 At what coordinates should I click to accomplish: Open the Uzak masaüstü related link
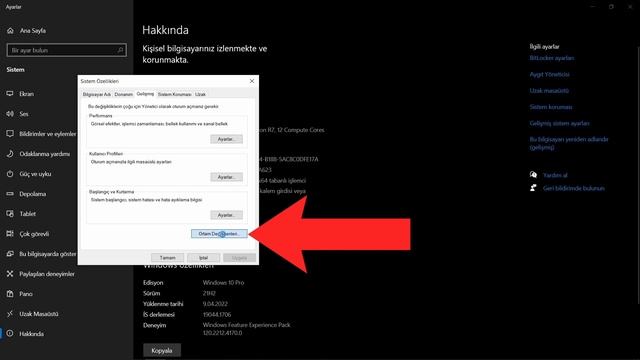pyautogui.click(x=549, y=91)
